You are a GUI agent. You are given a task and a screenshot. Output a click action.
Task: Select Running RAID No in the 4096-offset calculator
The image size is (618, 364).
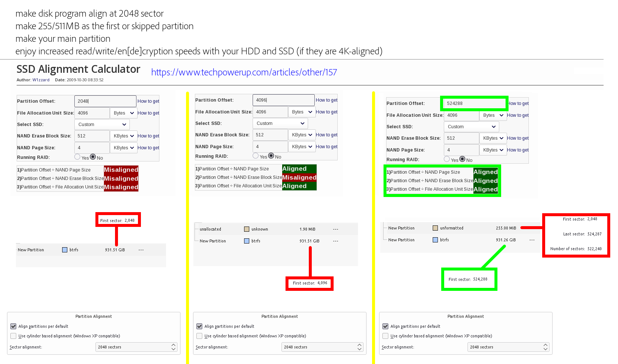coord(271,156)
